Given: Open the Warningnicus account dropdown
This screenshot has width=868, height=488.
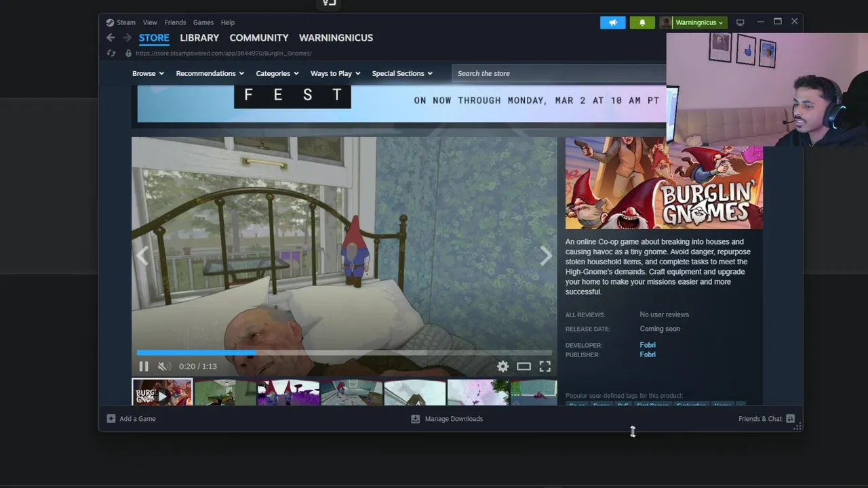Looking at the screenshot, I should coord(699,22).
